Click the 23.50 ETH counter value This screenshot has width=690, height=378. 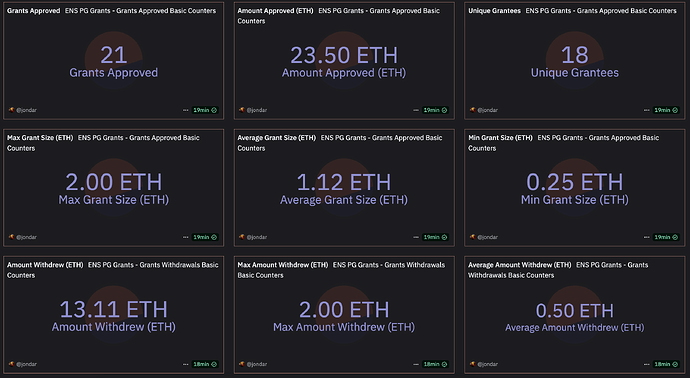[344, 55]
